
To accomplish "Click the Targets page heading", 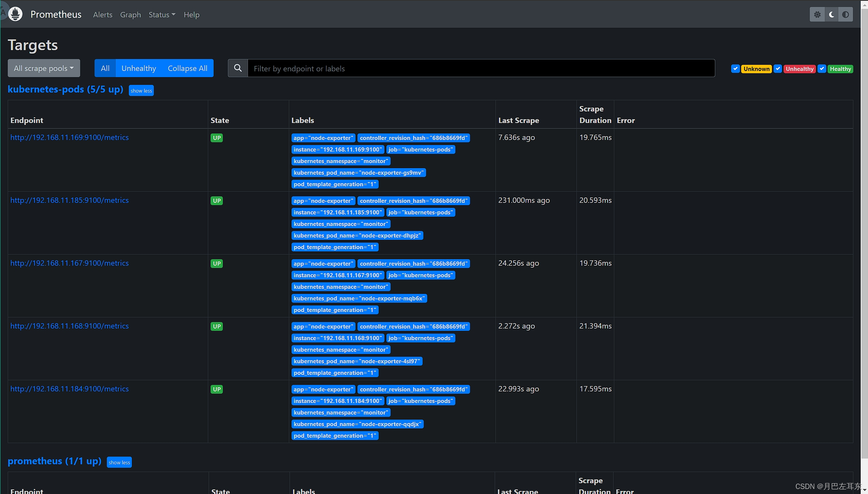I will [x=33, y=45].
